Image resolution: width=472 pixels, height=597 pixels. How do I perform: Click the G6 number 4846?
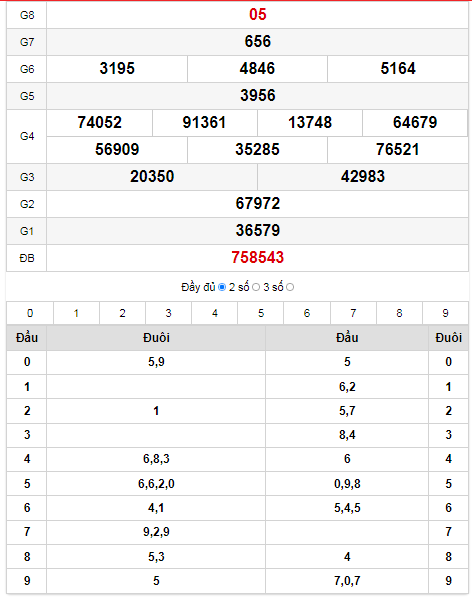(x=257, y=69)
